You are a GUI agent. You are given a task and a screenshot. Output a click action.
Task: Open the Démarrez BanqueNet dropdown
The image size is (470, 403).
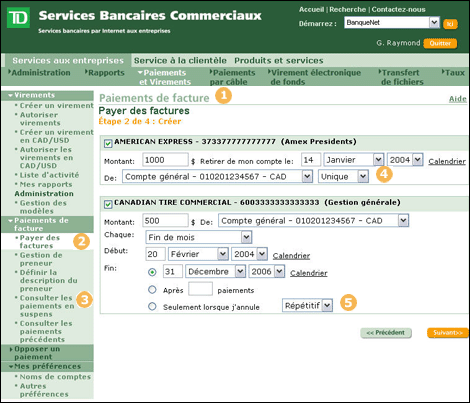pyautogui.click(x=392, y=23)
